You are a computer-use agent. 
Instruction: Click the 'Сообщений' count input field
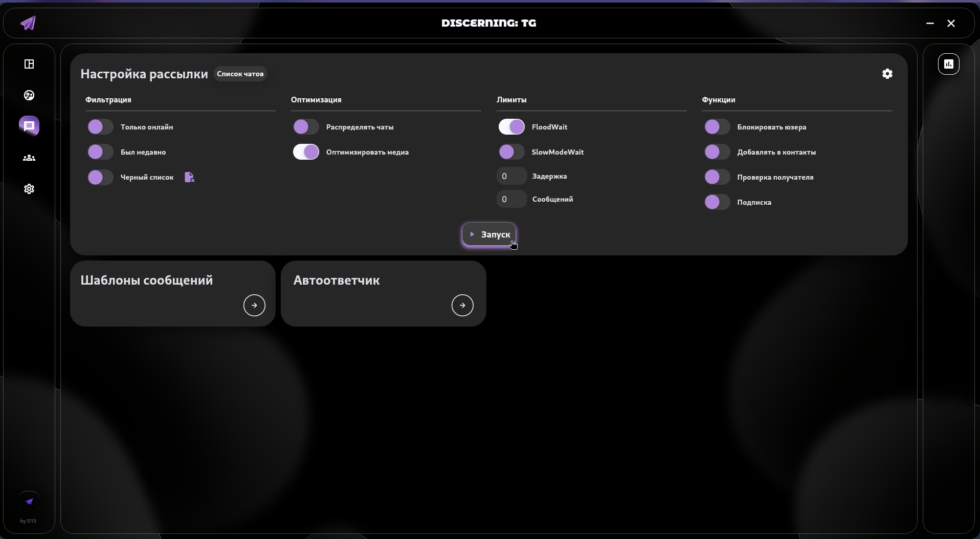coord(511,199)
